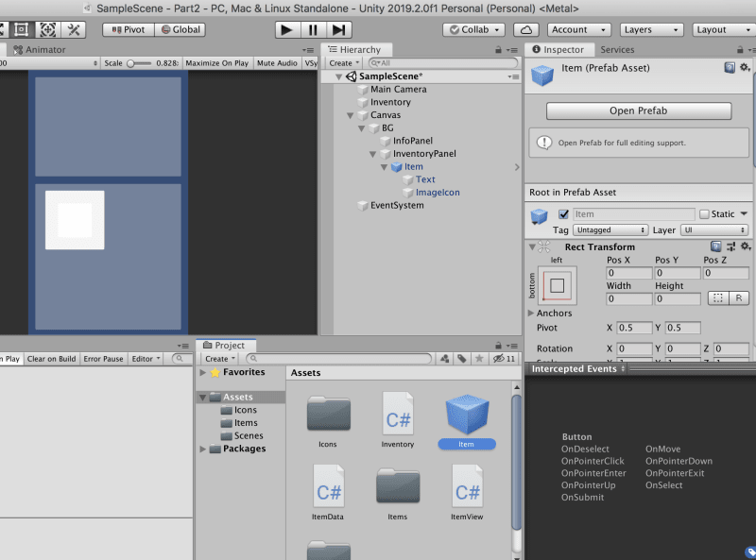Viewport: 756px width, 560px height.
Task: Select Items folder in Assets grid
Action: pos(398,486)
